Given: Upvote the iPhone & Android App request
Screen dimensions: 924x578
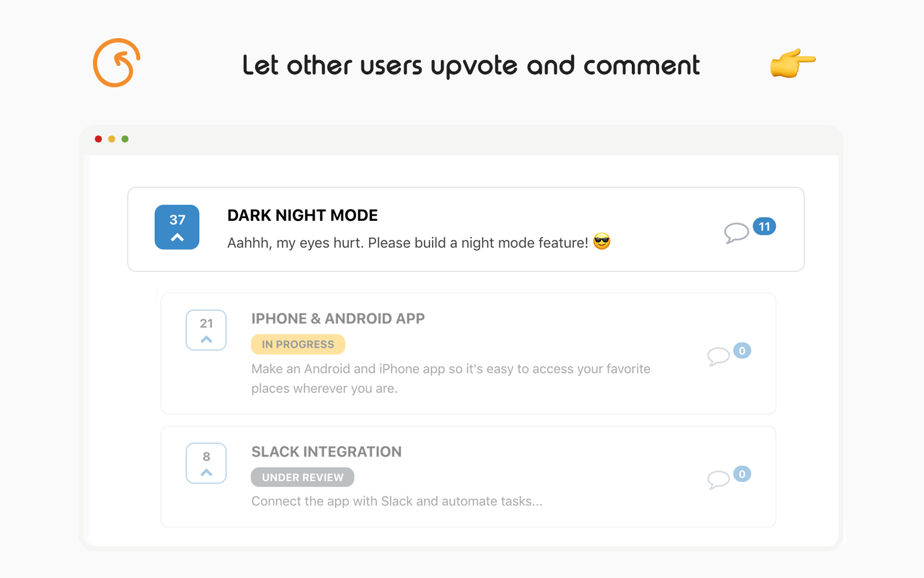Looking at the screenshot, I should tap(206, 330).
